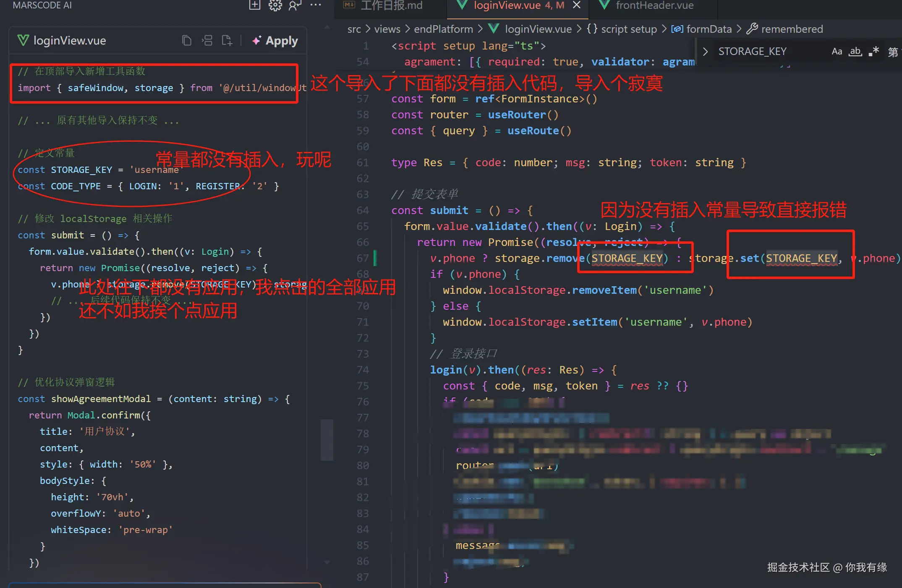Start a new chat in the MARSCODE AI panel
This screenshot has width=902, height=588.
pos(255,5)
